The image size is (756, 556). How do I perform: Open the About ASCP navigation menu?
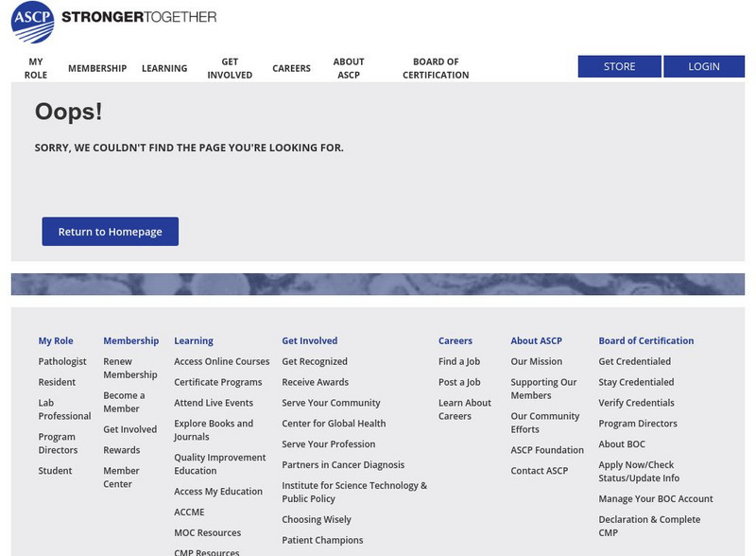(x=349, y=68)
